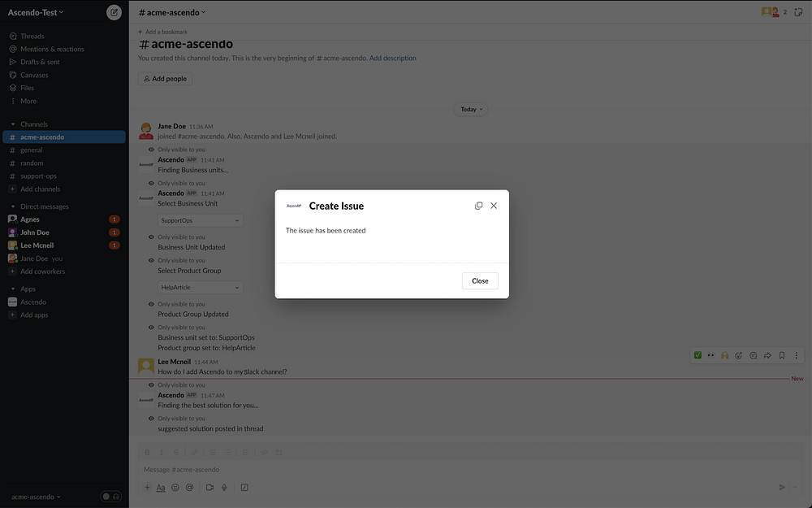Record a video clip

(x=209, y=487)
